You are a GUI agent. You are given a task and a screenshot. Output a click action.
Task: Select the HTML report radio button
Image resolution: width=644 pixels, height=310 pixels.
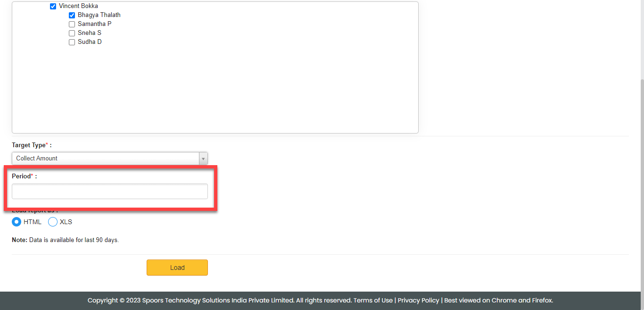point(17,222)
